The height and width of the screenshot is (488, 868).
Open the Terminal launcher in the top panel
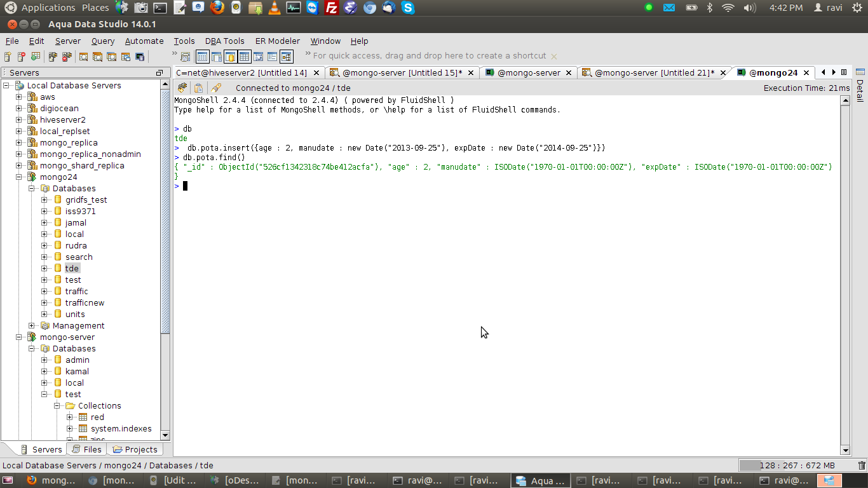161,8
